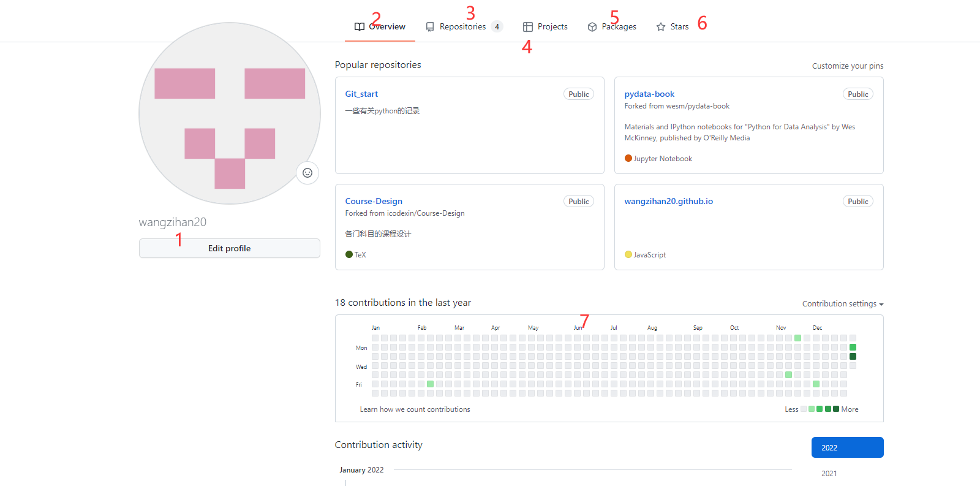The width and height of the screenshot is (980, 486).
Task: Click the Repositories tab icon
Action: (430, 27)
